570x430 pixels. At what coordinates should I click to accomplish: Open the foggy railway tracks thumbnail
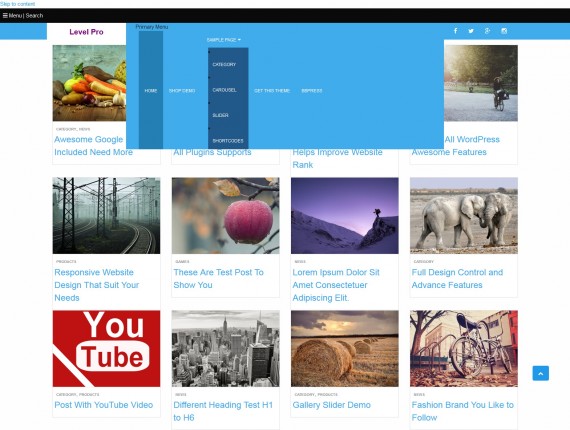click(106, 216)
